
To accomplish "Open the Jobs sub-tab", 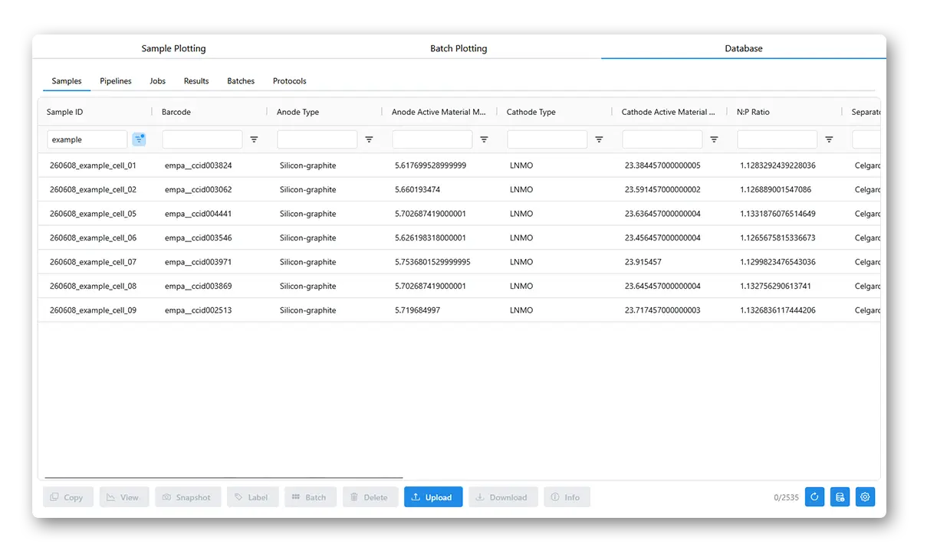I will [x=158, y=81].
